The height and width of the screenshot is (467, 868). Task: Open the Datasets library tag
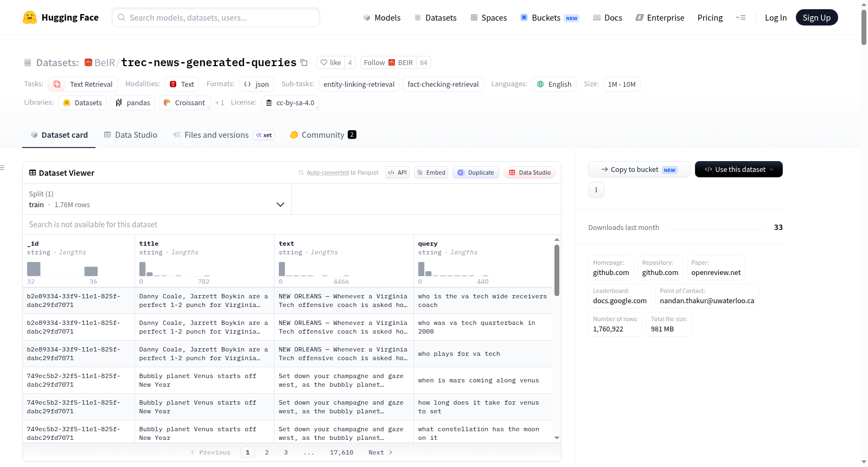click(x=82, y=103)
